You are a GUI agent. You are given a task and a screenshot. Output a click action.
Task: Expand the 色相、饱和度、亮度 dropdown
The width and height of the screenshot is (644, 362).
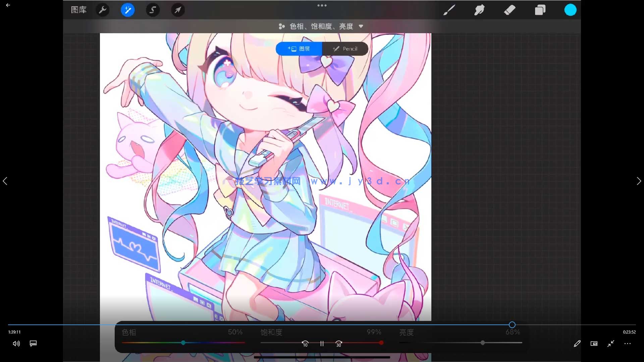coord(321,26)
